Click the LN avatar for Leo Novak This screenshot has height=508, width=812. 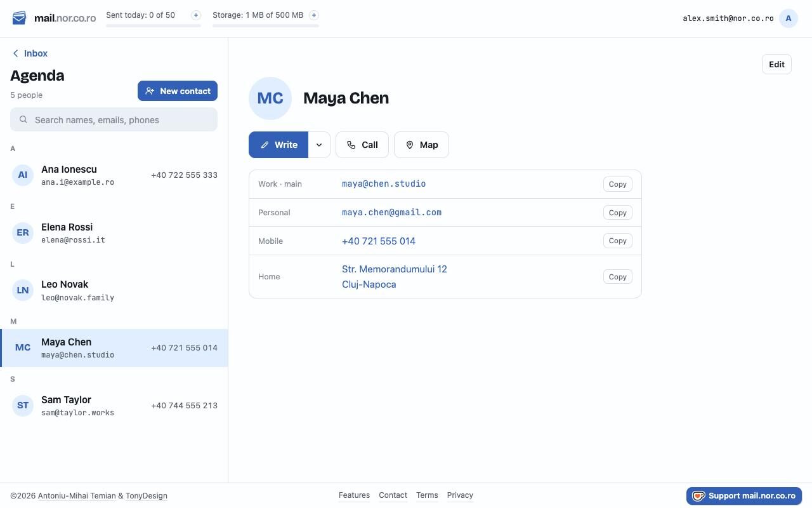pos(23,290)
